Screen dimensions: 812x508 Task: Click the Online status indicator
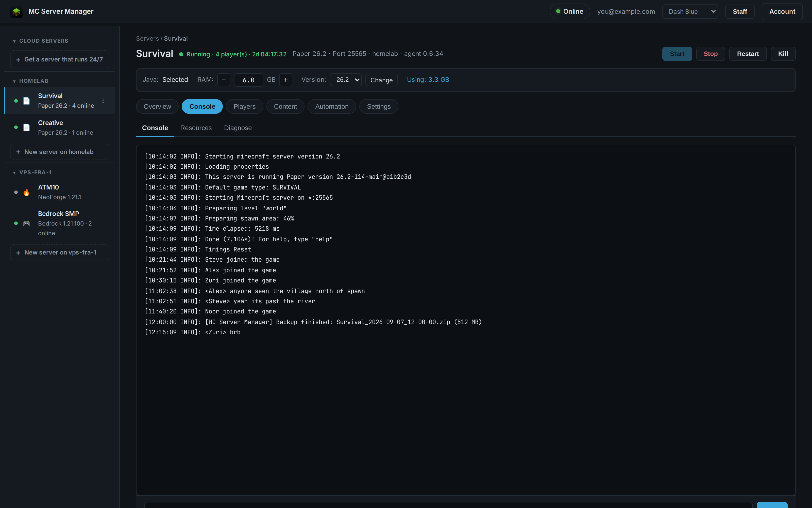click(x=570, y=11)
